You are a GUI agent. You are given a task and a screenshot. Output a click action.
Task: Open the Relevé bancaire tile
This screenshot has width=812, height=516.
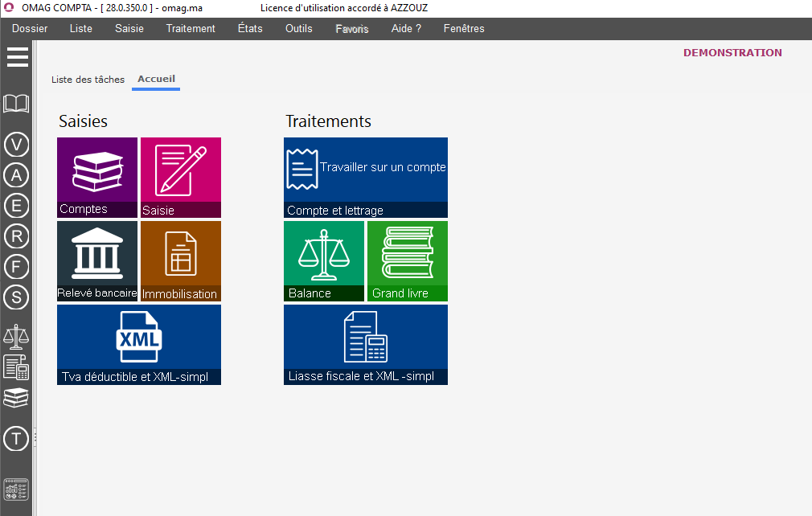click(x=97, y=260)
